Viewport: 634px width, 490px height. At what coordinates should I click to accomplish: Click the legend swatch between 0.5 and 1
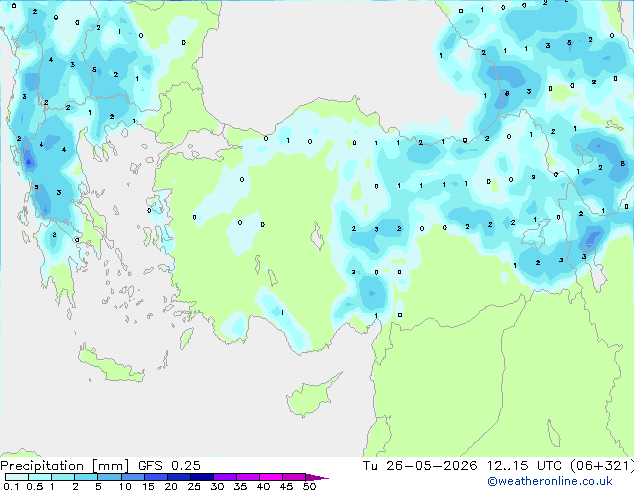40,477
